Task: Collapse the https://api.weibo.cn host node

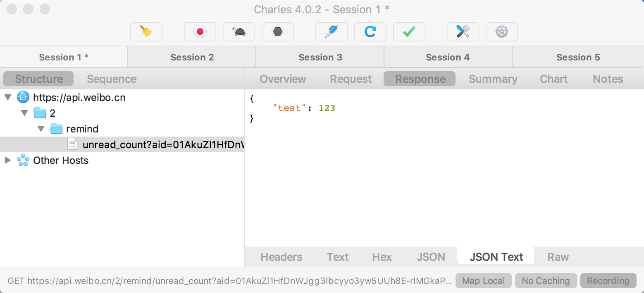Action: click(x=7, y=98)
